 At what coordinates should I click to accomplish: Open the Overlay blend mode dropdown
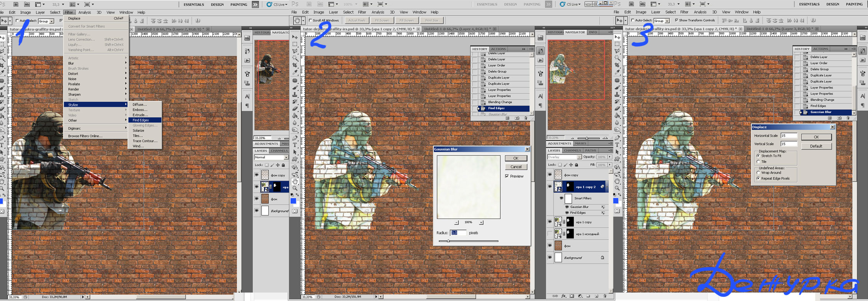(x=579, y=157)
